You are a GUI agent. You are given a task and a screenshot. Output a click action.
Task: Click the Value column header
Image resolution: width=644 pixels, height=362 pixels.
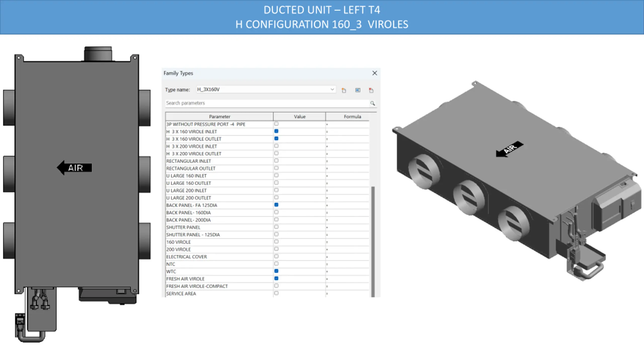[x=299, y=116]
